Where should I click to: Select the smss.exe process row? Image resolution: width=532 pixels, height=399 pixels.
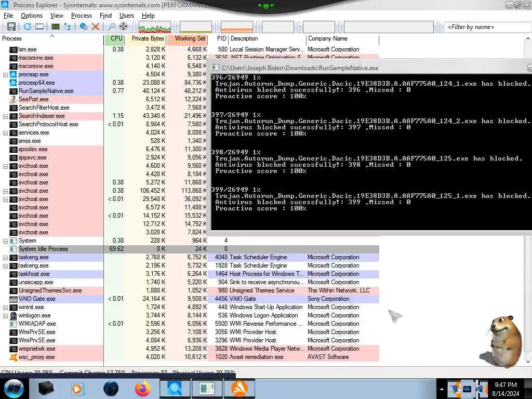coord(103,141)
